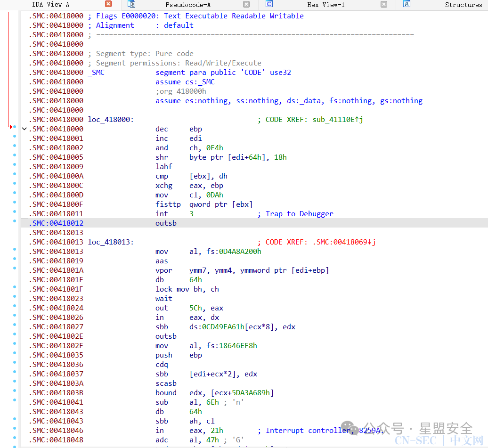Click 'assume cs:_SMC' directive
Viewport: 488px width, 448px height.
pos(185,82)
